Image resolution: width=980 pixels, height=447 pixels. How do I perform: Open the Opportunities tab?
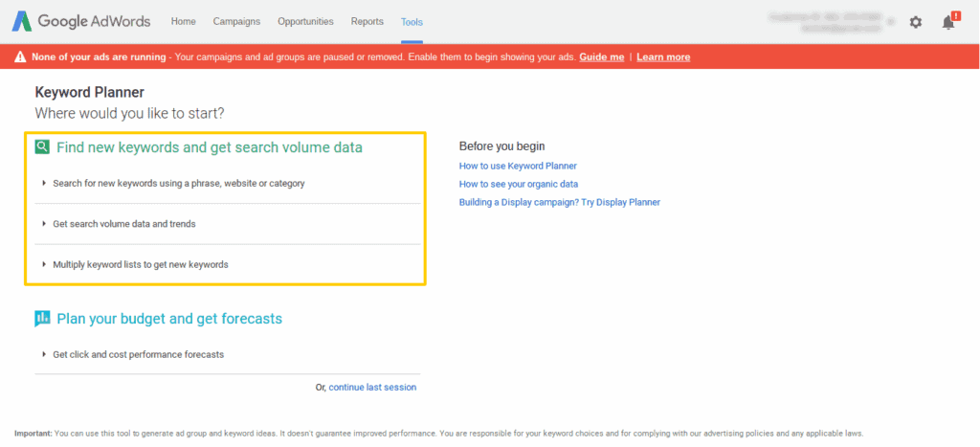click(305, 21)
